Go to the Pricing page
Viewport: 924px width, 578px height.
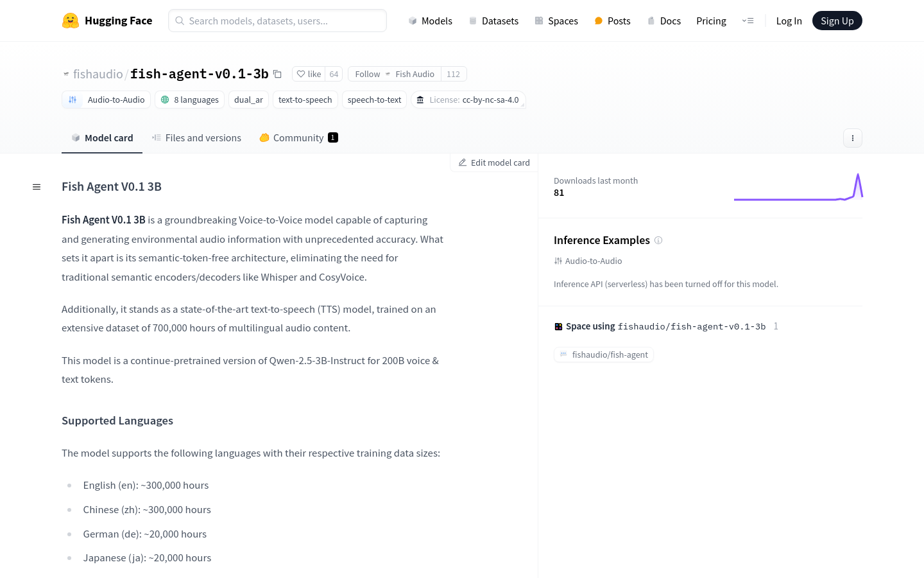[711, 21]
